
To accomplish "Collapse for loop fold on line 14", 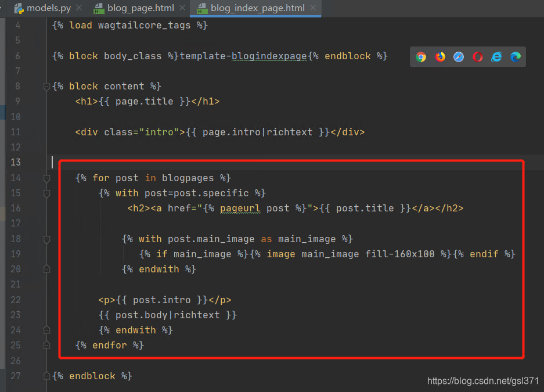I will [47, 179].
